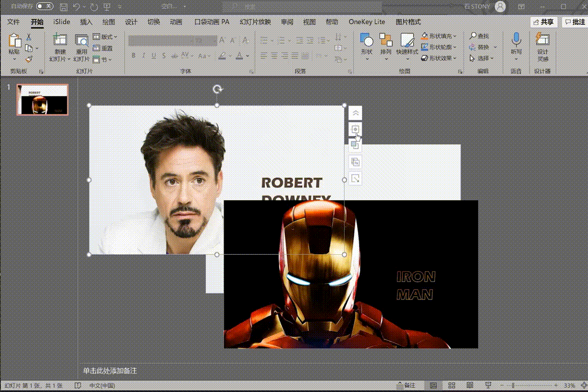This screenshot has width=588, height=392.
Task: Click the Format Painter brush icon
Action: [29, 59]
